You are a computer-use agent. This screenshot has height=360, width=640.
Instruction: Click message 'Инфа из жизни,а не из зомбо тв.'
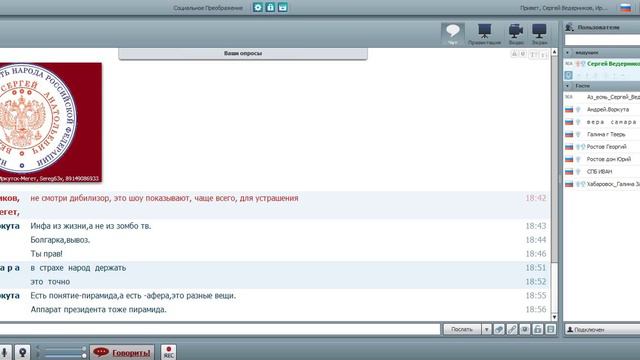coord(91,226)
